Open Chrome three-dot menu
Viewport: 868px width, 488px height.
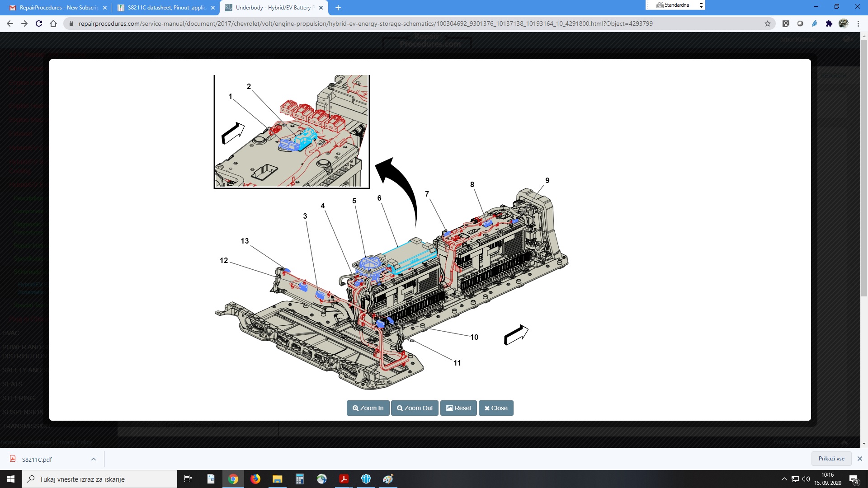point(858,23)
